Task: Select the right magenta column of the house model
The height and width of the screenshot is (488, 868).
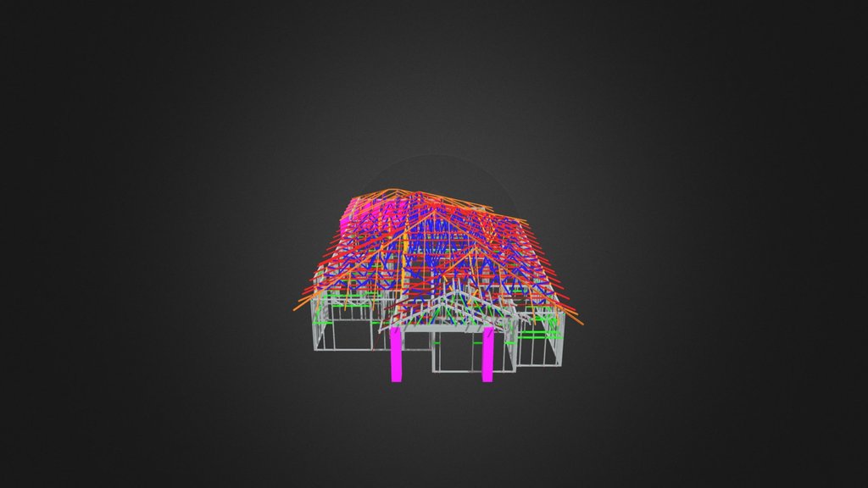Action: click(x=487, y=354)
